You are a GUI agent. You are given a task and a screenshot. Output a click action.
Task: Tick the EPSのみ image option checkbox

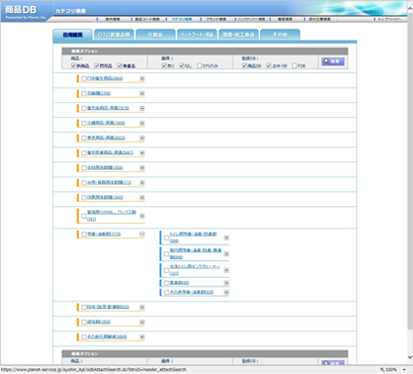(199, 66)
